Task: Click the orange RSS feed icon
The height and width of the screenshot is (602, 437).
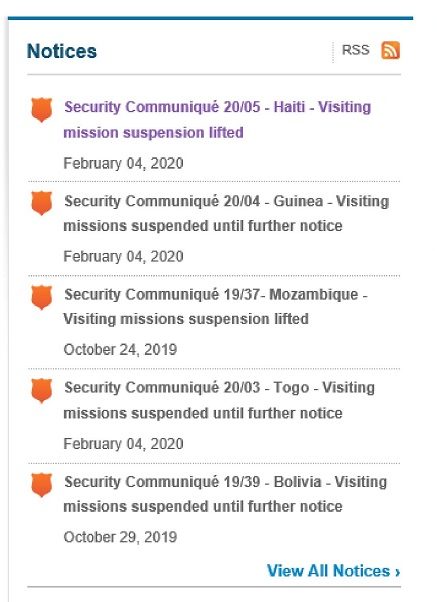Action: [390, 50]
